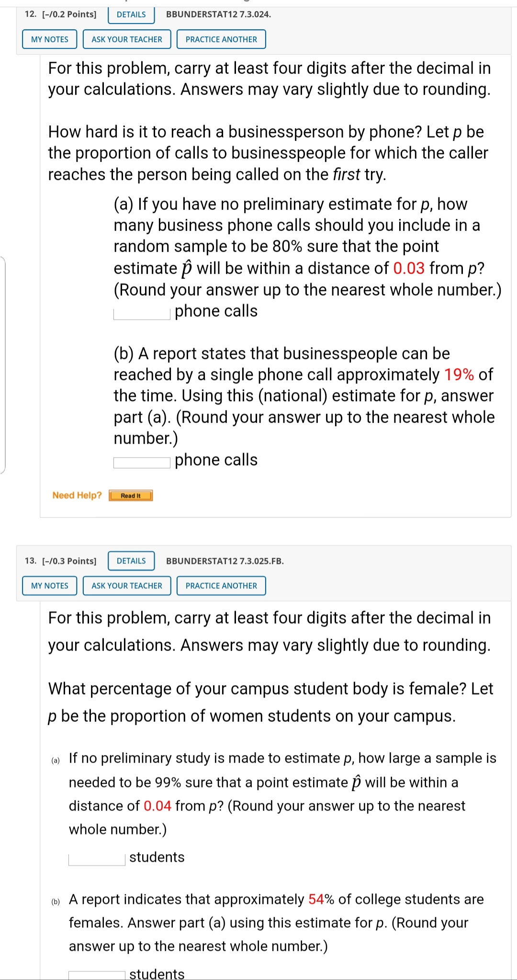Click PRACTICE ANOTHER for question 12
517x980 pixels.
(221, 39)
